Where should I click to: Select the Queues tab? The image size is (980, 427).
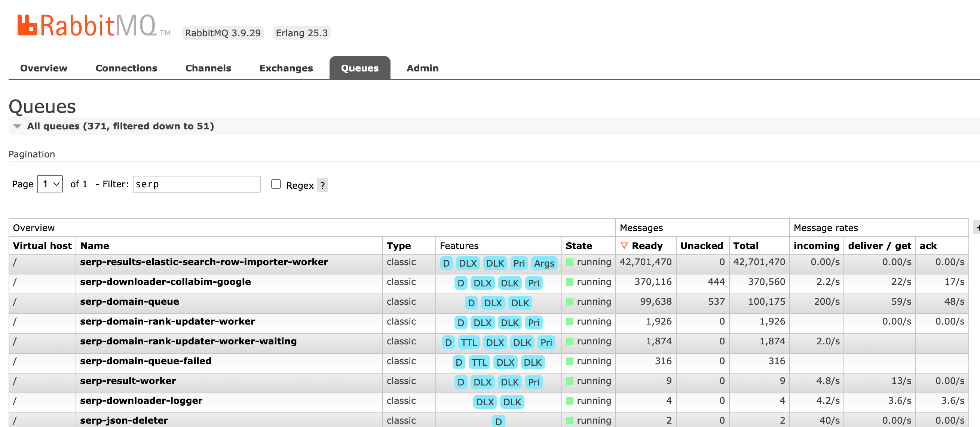coord(360,68)
